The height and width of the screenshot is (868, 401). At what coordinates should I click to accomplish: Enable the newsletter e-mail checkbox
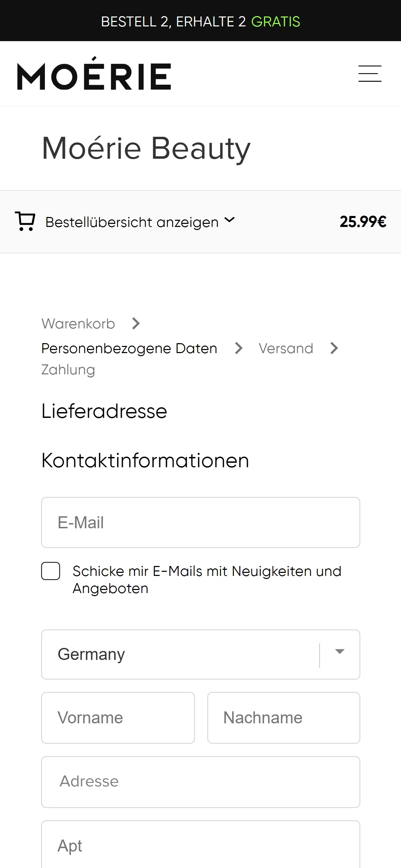pos(51,571)
